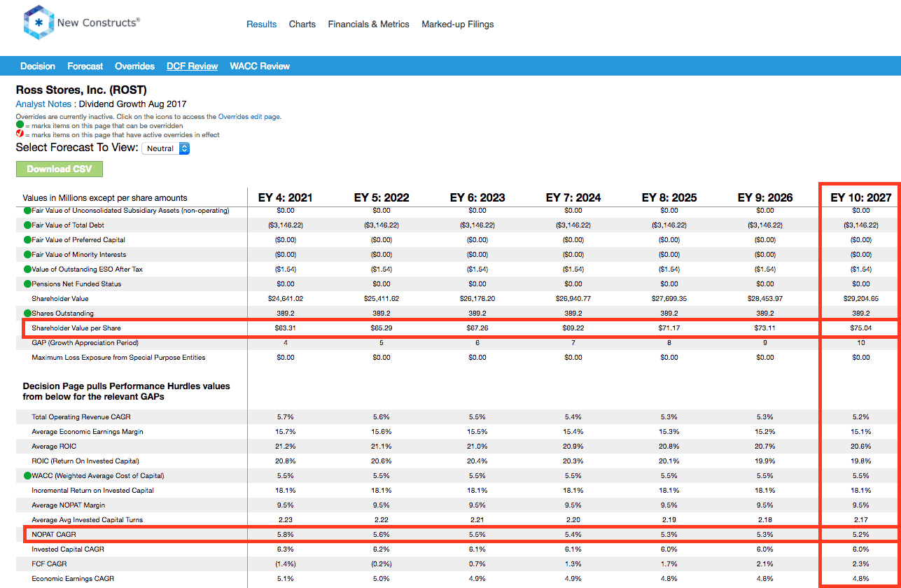
Task: Open Marked-up Filings navigation item
Action: 458,24
